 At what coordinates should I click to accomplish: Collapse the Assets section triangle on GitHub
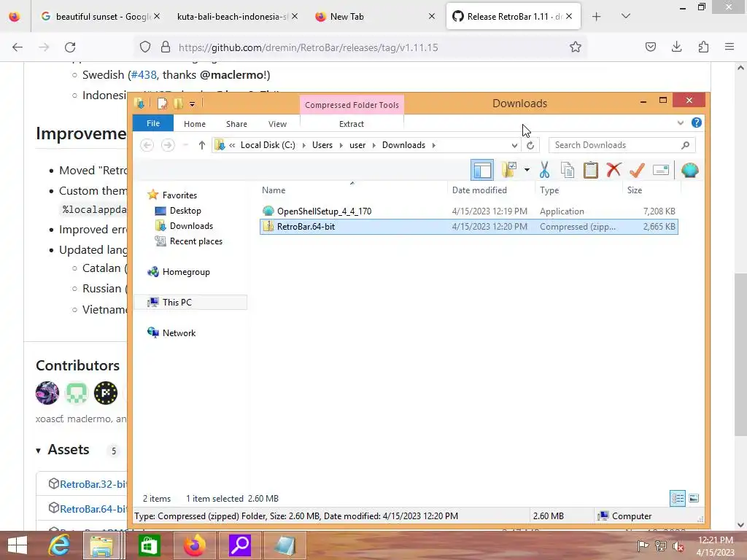click(38, 451)
